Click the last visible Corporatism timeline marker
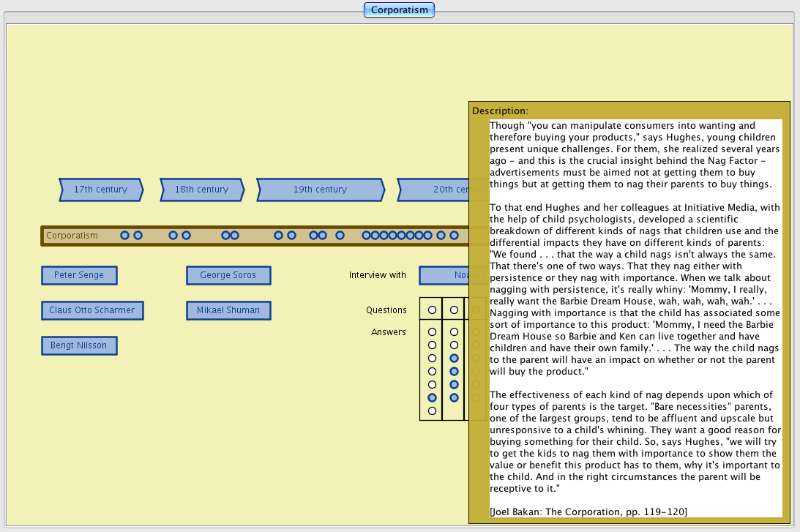The width and height of the screenshot is (800, 532). 454,236
